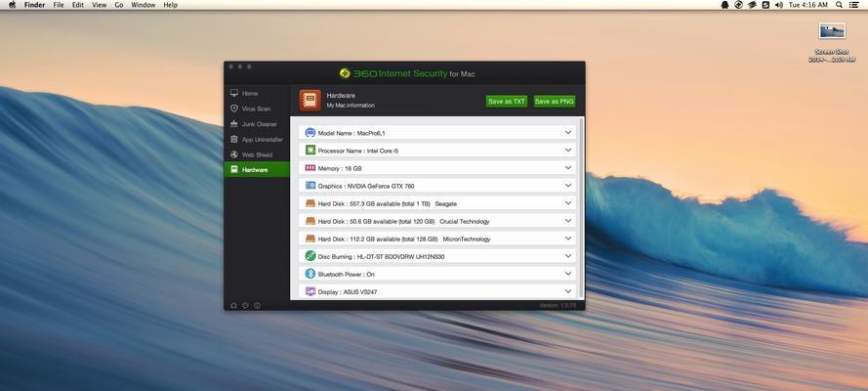Click the green Processor chip icon
868x391 pixels.
(x=310, y=151)
